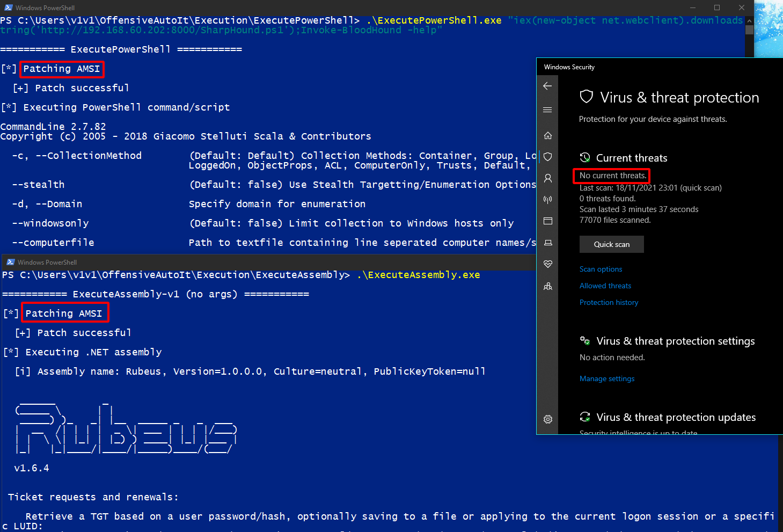Click the top PowerShell scrollbar up arrow
The image size is (783, 532).
pyautogui.click(x=750, y=20)
